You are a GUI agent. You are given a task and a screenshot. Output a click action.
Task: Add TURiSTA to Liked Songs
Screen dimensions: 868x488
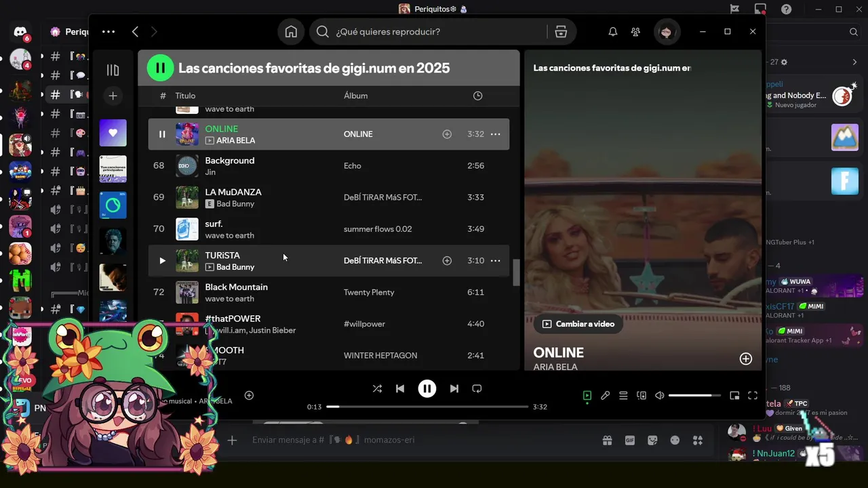coord(447,260)
